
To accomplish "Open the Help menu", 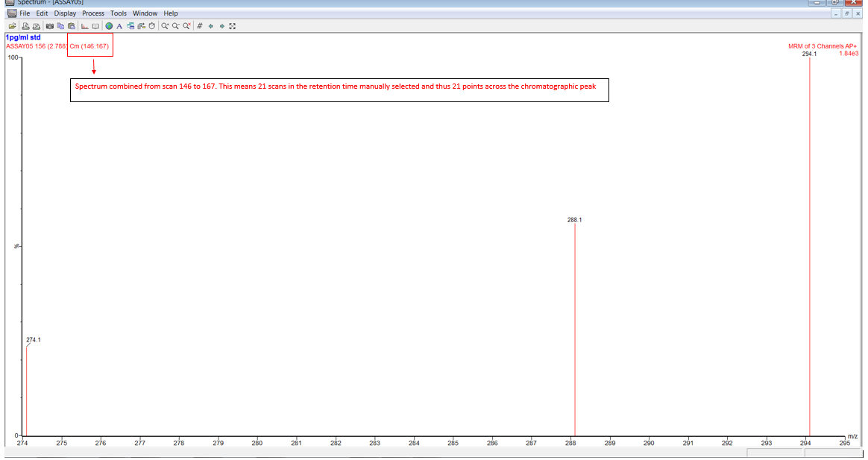I will tap(171, 13).
